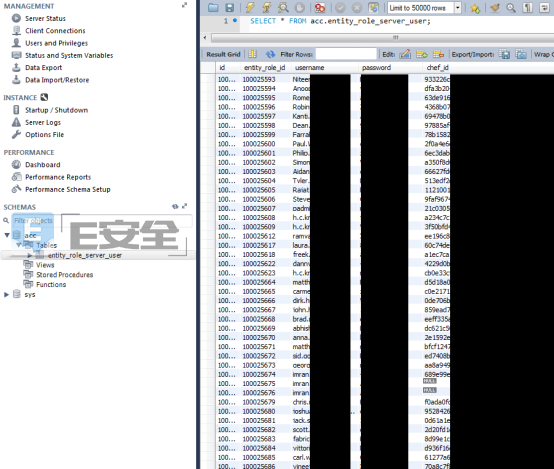The image size is (554, 469).
Task: Execute query with the lightning bolt icon
Action: 250,7
